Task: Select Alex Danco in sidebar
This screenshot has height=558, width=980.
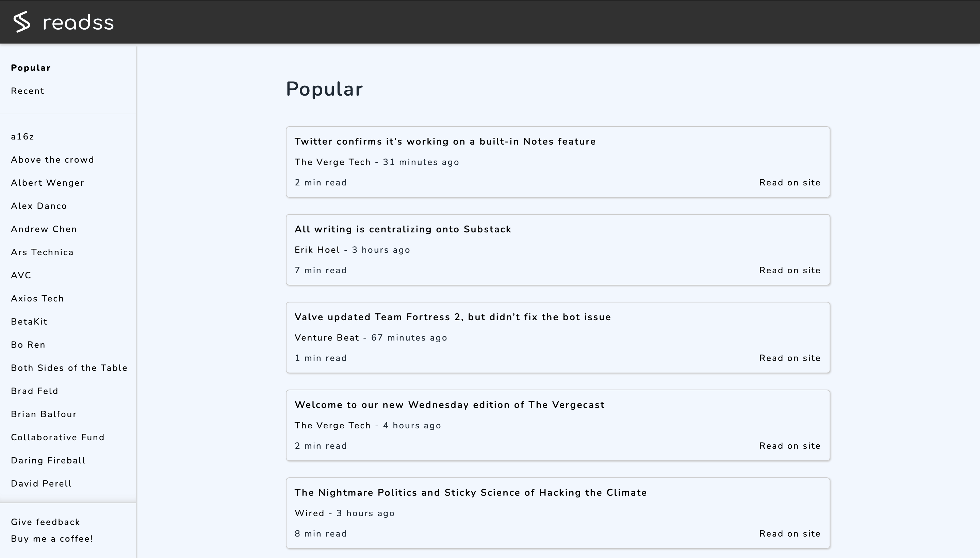Action: (x=39, y=206)
